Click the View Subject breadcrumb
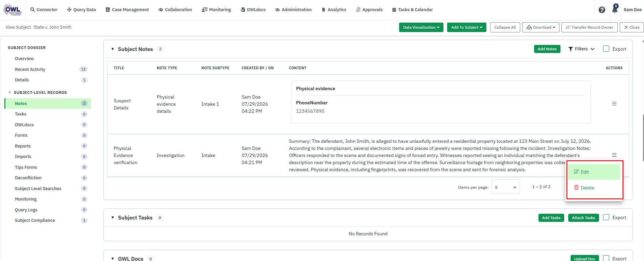644x261 pixels. 18,27
